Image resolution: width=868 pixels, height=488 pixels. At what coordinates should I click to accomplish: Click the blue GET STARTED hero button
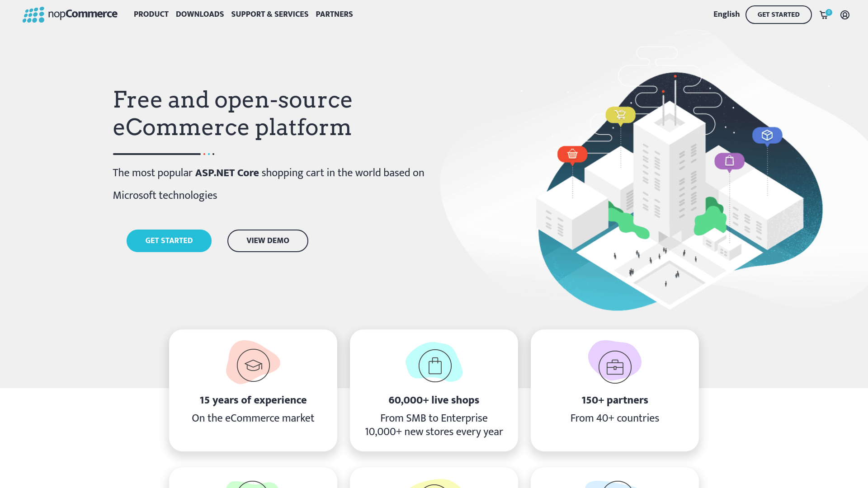click(x=169, y=241)
